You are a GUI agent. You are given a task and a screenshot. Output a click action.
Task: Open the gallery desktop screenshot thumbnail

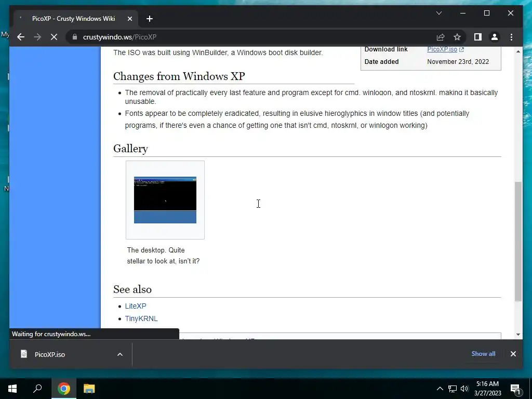[x=165, y=200]
